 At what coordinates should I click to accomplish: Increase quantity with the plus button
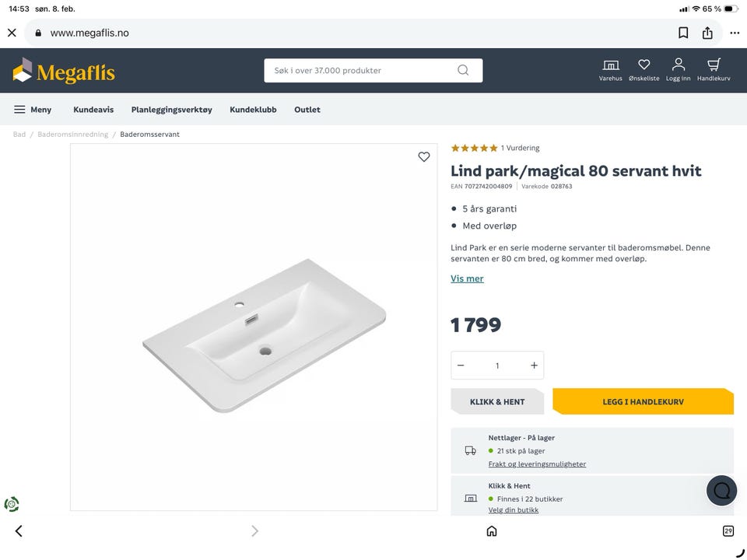coord(534,366)
